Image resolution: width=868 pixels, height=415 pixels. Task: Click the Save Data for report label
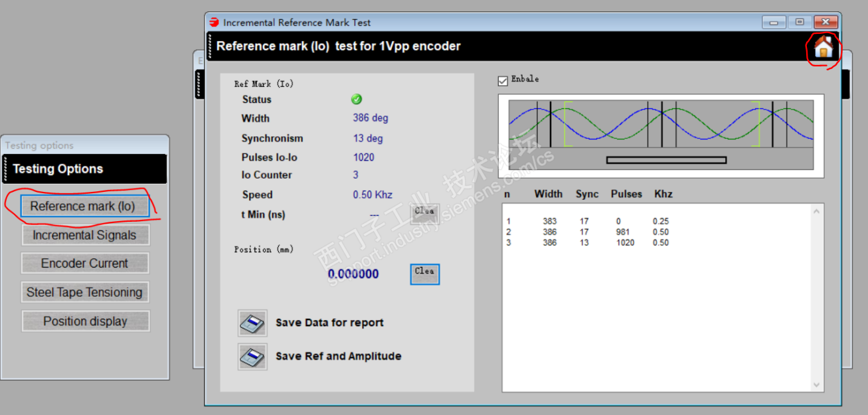[329, 323]
